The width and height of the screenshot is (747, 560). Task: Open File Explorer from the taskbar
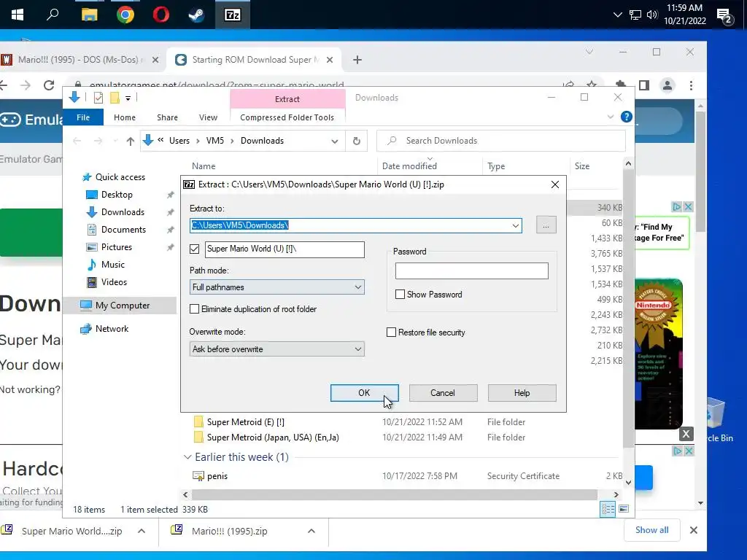89,15
